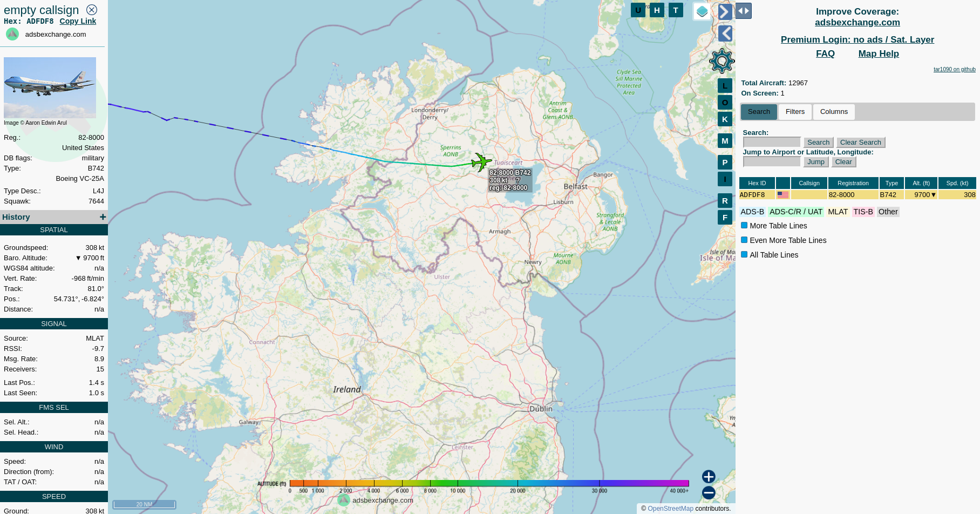The width and height of the screenshot is (980, 514).
Task: Open settings gear on map
Action: 722,61
